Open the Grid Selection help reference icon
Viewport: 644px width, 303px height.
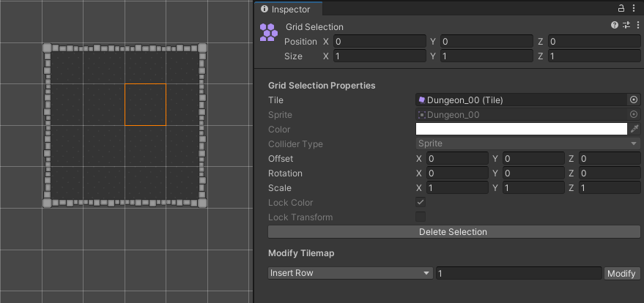(615, 26)
